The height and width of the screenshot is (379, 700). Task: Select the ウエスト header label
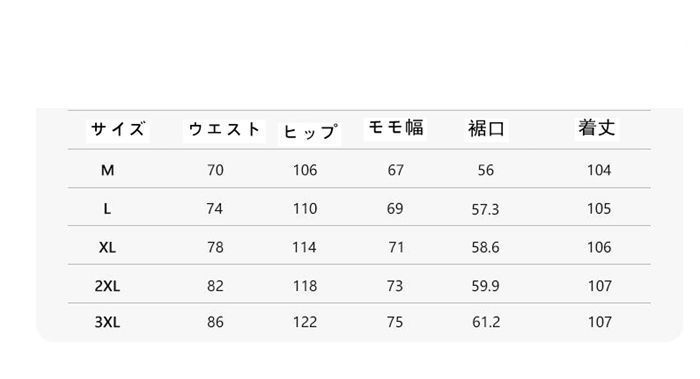point(224,130)
